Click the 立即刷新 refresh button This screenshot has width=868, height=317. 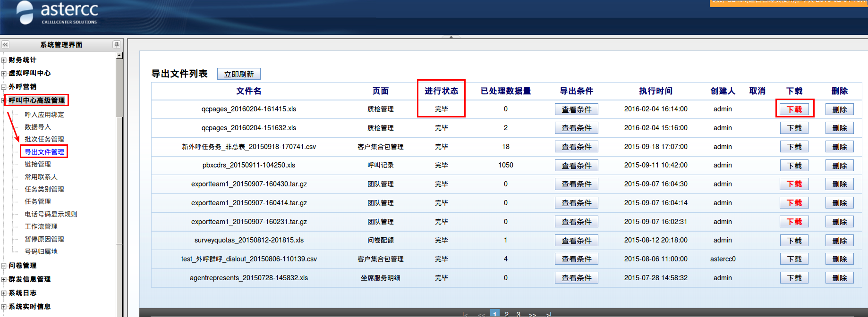pyautogui.click(x=238, y=74)
